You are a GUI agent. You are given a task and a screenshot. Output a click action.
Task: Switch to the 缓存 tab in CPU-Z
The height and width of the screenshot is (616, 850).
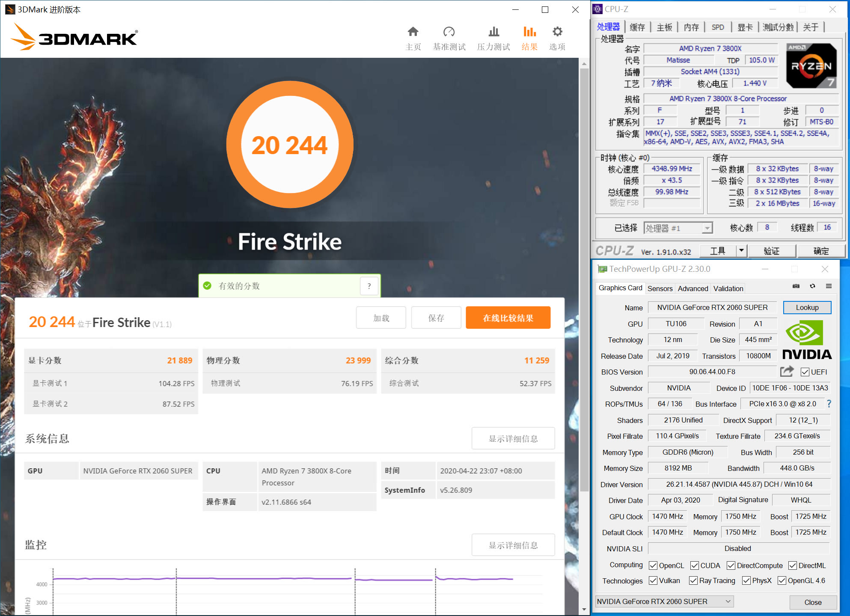coord(637,27)
